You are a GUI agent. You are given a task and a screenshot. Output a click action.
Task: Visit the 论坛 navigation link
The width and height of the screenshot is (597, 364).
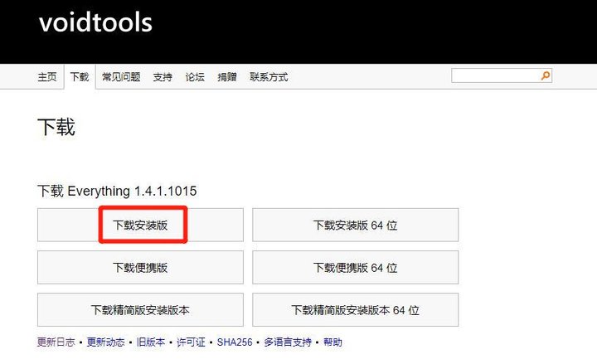point(195,77)
